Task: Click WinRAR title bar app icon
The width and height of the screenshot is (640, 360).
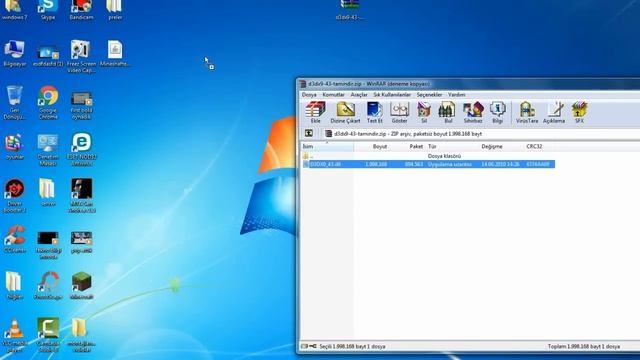Action: 302,84
